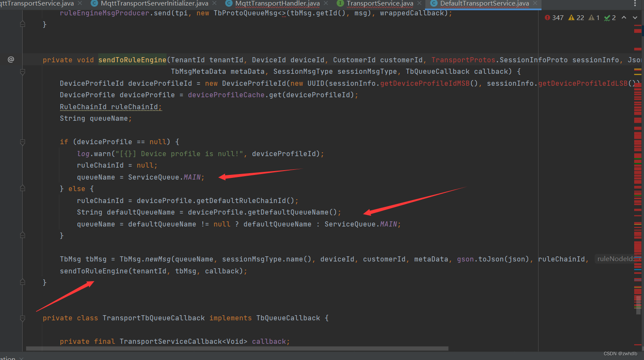Click the underlined 'RuleChainId ruleChainId' declaration
The width and height of the screenshot is (644, 360).
(x=111, y=107)
